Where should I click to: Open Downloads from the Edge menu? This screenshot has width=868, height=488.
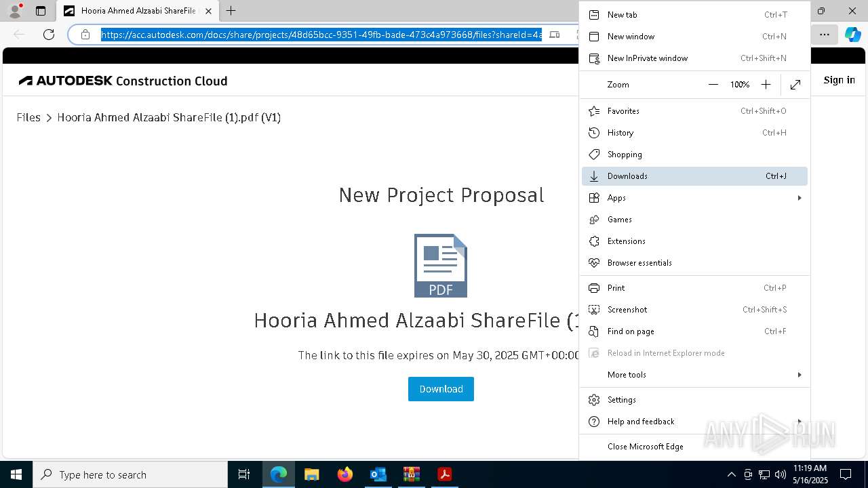tap(694, 176)
